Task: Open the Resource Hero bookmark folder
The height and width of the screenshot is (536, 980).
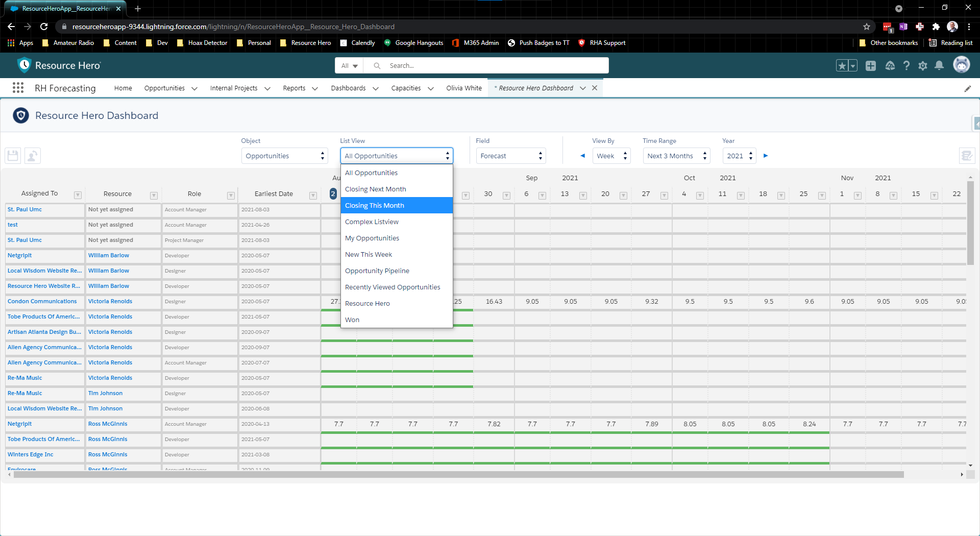Action: click(x=305, y=43)
